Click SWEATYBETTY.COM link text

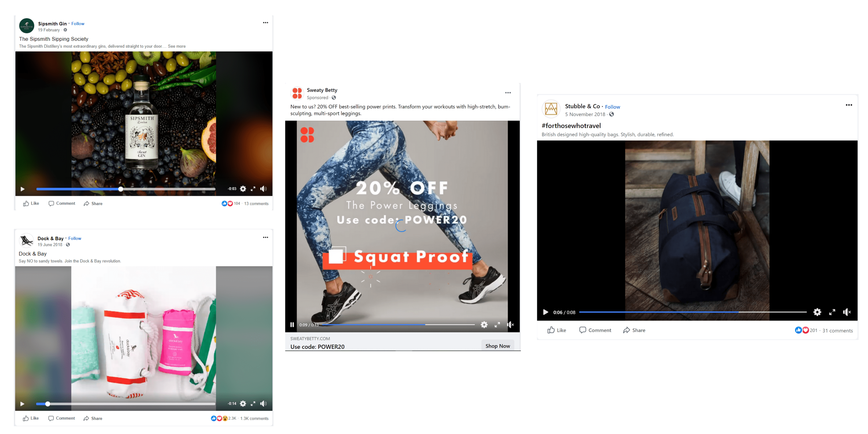[x=310, y=339]
